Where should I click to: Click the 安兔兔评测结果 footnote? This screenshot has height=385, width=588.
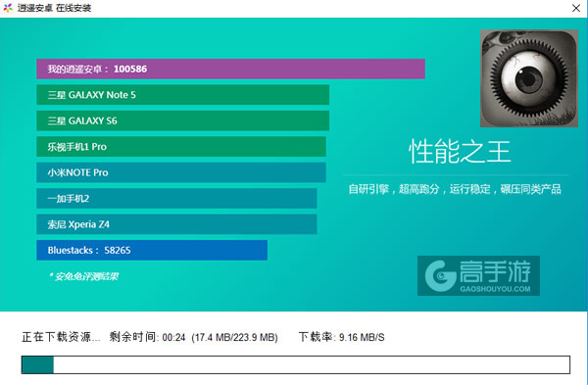pos(83,276)
